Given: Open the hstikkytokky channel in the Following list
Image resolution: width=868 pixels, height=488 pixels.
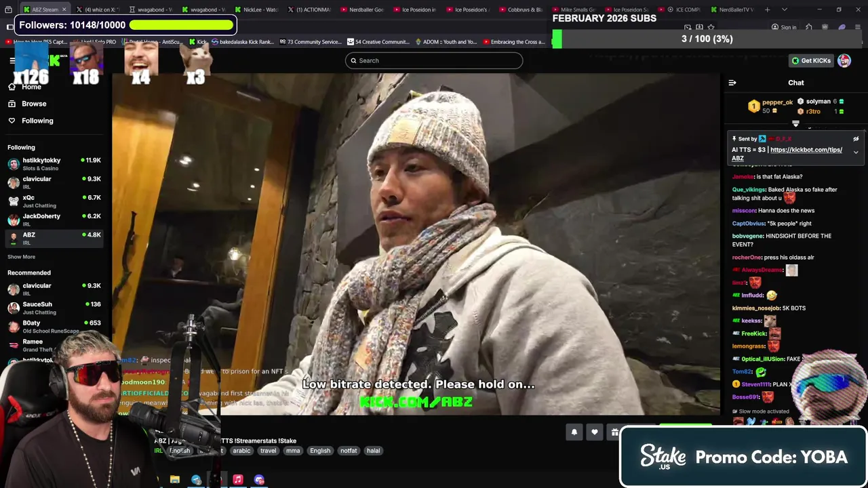Looking at the screenshot, I should 54,163.
